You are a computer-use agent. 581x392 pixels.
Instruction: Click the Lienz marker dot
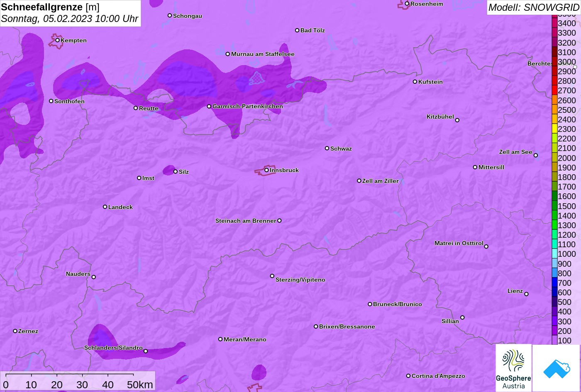click(526, 294)
